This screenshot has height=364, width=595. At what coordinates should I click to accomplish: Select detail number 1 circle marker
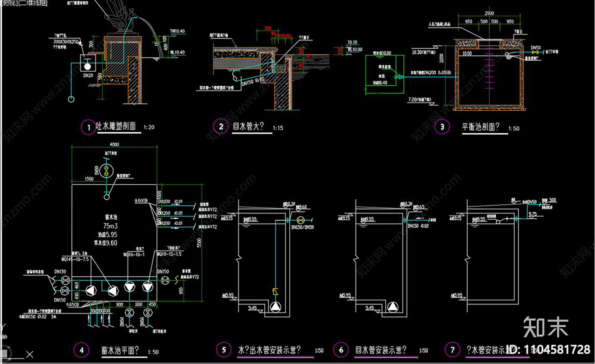tap(88, 127)
